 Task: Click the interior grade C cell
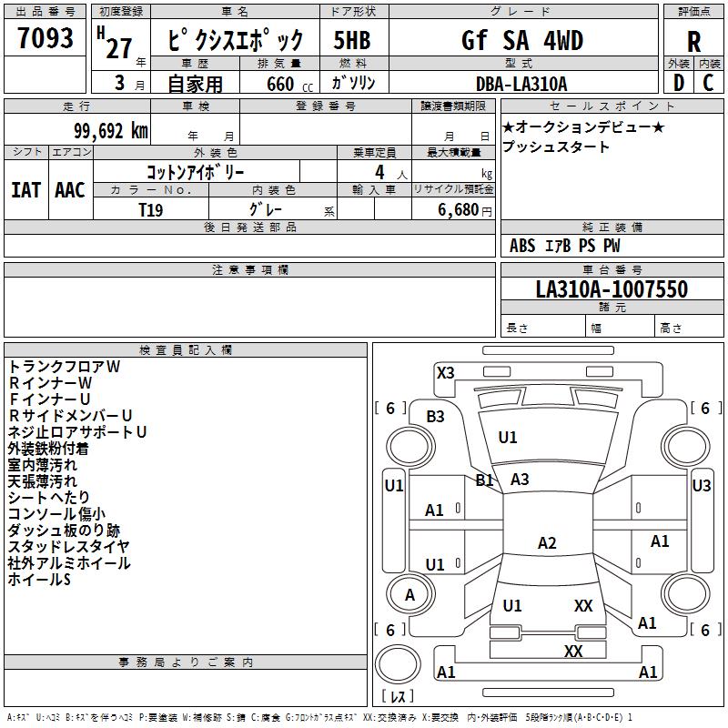708,82
